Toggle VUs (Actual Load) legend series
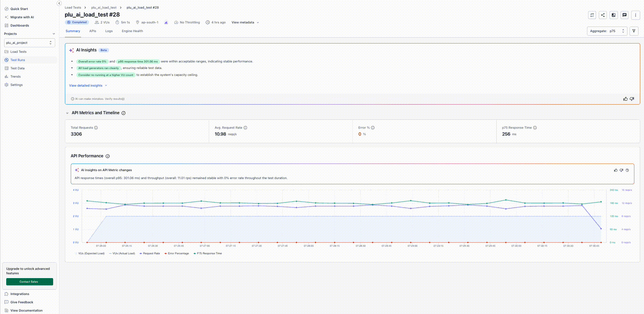The image size is (644, 314). 122,254
